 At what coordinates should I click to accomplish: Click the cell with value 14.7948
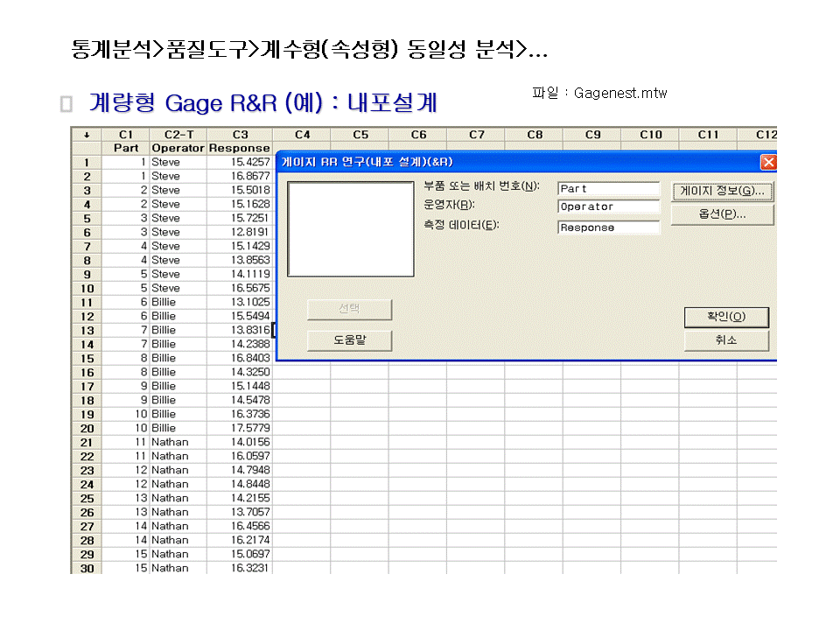pos(240,470)
